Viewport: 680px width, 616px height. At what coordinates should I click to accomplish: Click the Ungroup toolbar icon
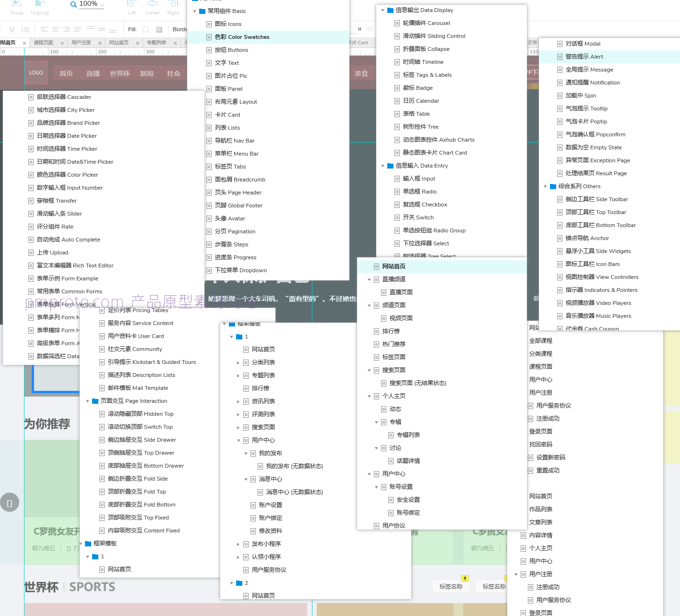tap(40, 5)
